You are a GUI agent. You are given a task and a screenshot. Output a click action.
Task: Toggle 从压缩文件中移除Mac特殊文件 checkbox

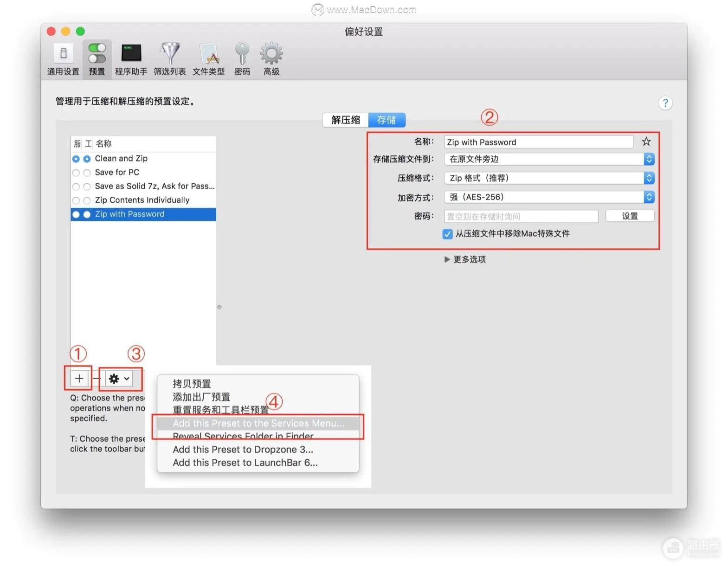pyautogui.click(x=447, y=234)
